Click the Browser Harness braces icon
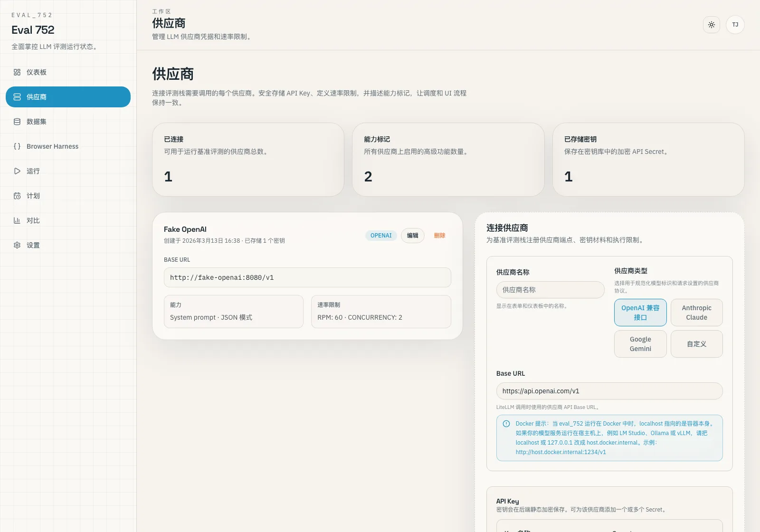Viewport: 760px width, 532px height. (17, 146)
